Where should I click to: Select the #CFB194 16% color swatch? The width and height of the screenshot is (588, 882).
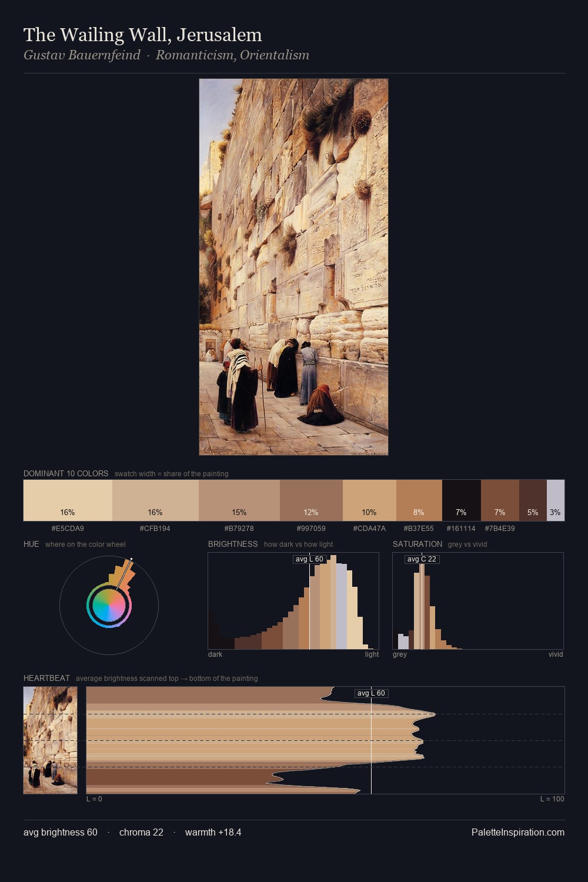coord(155,500)
